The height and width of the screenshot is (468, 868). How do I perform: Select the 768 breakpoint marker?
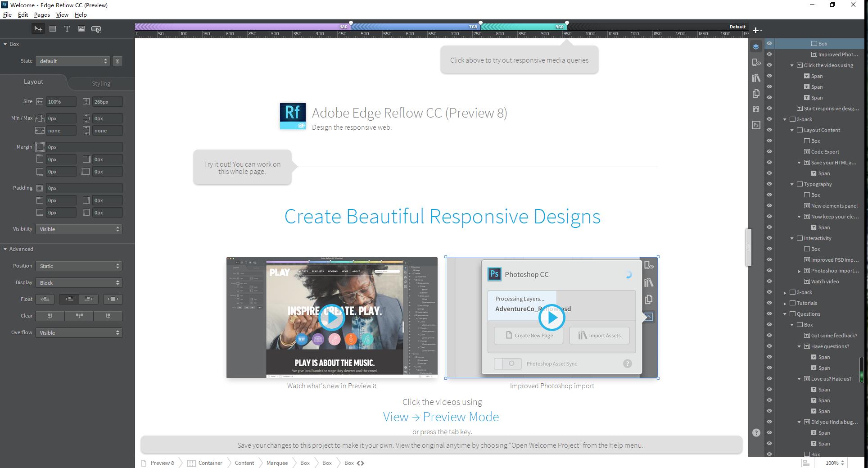coord(480,23)
